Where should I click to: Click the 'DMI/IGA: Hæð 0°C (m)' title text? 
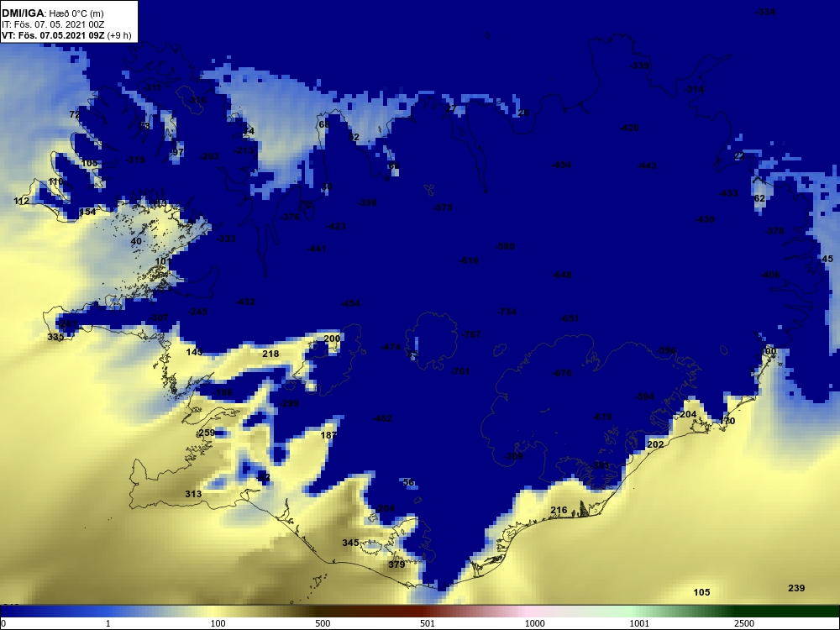(52, 14)
